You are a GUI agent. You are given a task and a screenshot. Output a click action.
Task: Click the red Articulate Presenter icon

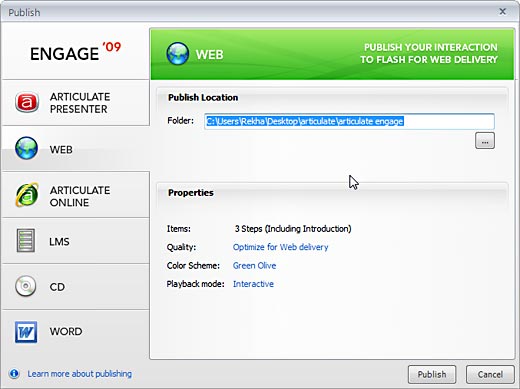click(x=27, y=102)
